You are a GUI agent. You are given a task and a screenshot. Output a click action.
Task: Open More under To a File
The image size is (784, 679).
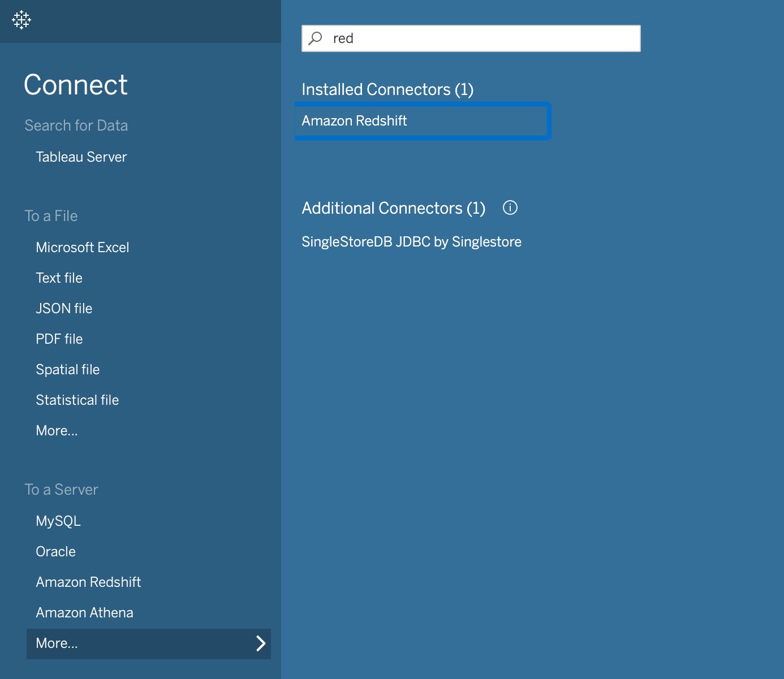click(x=57, y=430)
